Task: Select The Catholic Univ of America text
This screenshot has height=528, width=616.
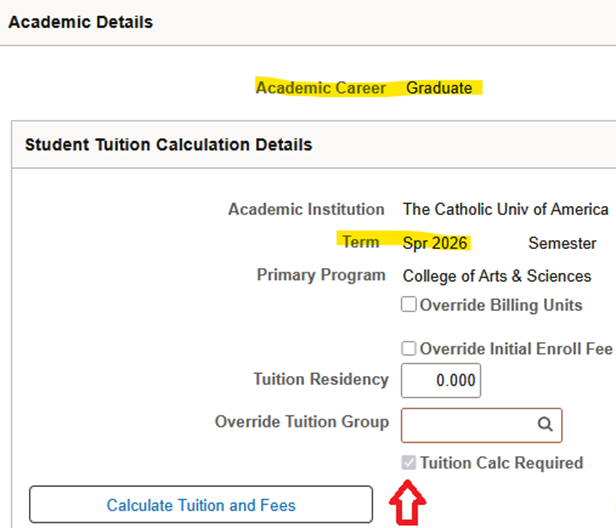Action: pyautogui.click(x=505, y=209)
